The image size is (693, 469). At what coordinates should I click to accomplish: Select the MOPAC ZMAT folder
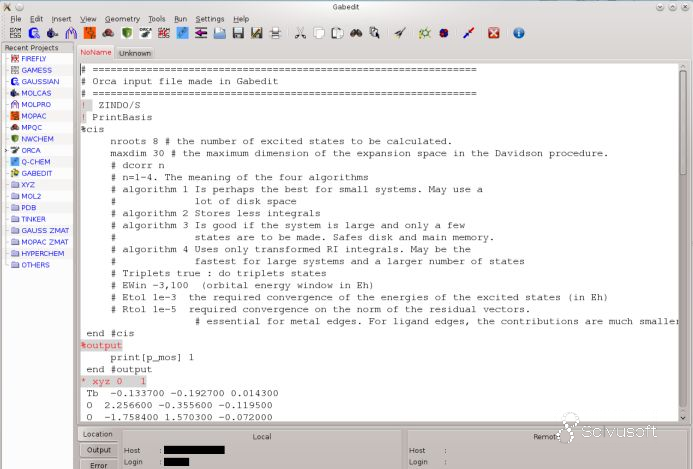44,242
